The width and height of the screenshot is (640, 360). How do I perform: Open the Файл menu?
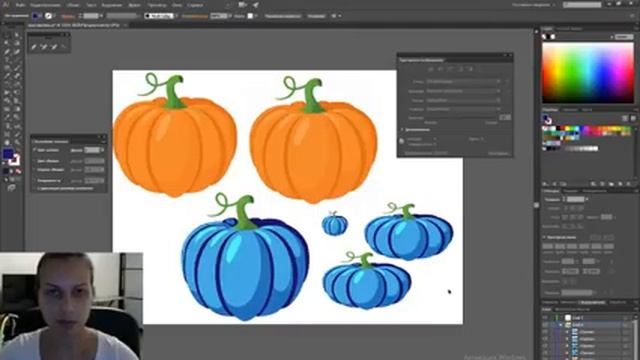coord(20,5)
